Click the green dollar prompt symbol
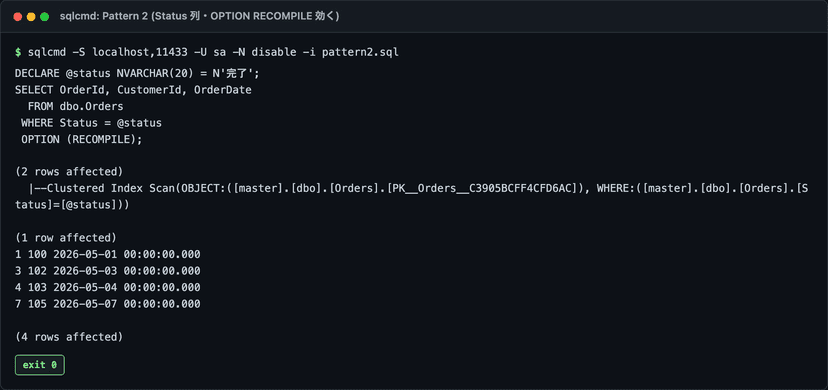Viewport: 828px width, 390px height. 18,52
